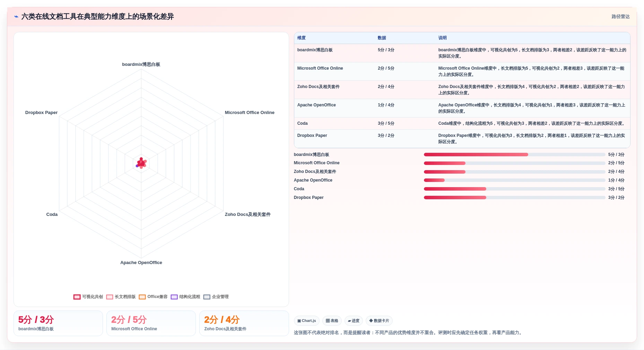644x350 pixels.
Task: Toggle the 可视化共创 legend dataset
Action: coord(88,297)
